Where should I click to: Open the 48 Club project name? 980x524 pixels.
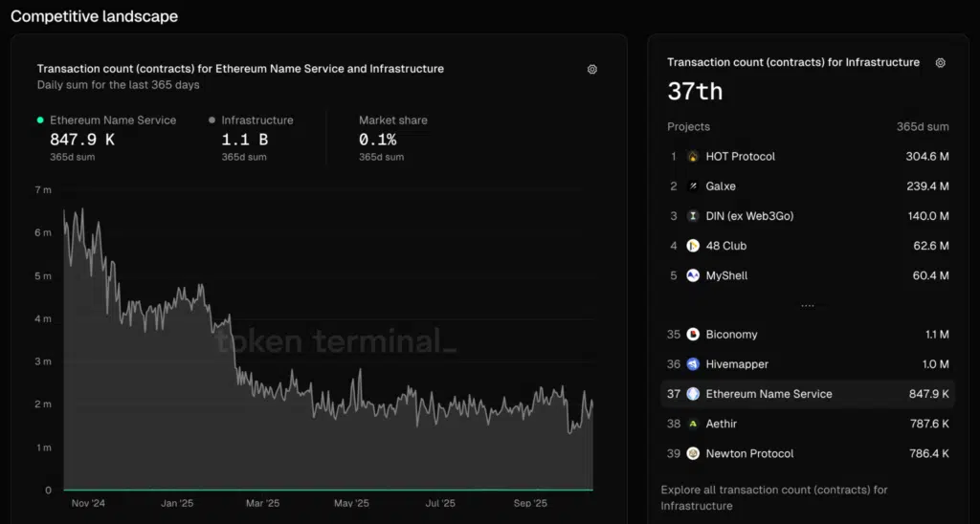pos(725,246)
